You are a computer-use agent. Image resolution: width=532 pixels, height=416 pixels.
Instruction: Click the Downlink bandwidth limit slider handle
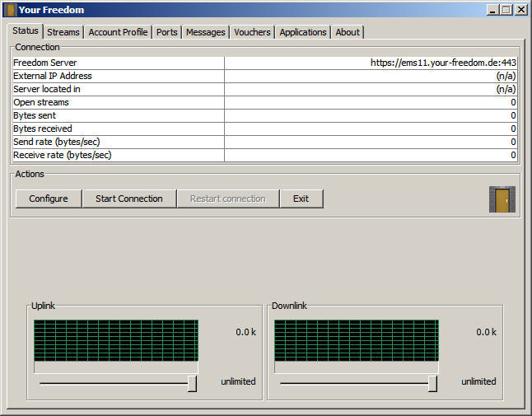tap(432, 383)
